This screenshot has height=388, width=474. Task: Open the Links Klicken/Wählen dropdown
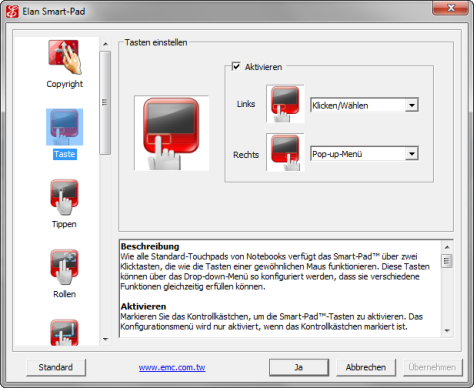coord(364,105)
